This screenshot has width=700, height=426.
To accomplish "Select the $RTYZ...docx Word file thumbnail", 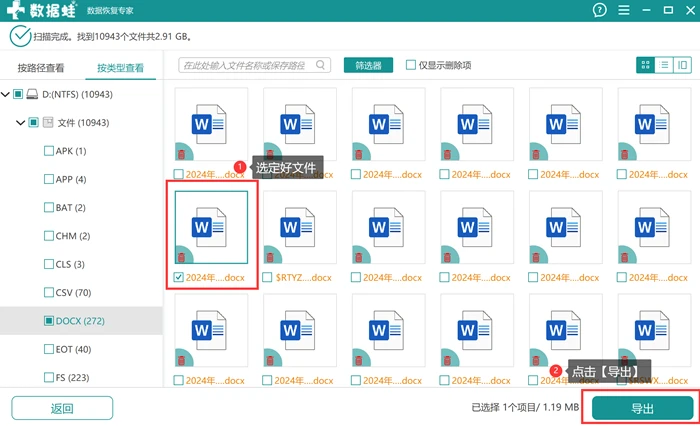I will tap(299, 227).
